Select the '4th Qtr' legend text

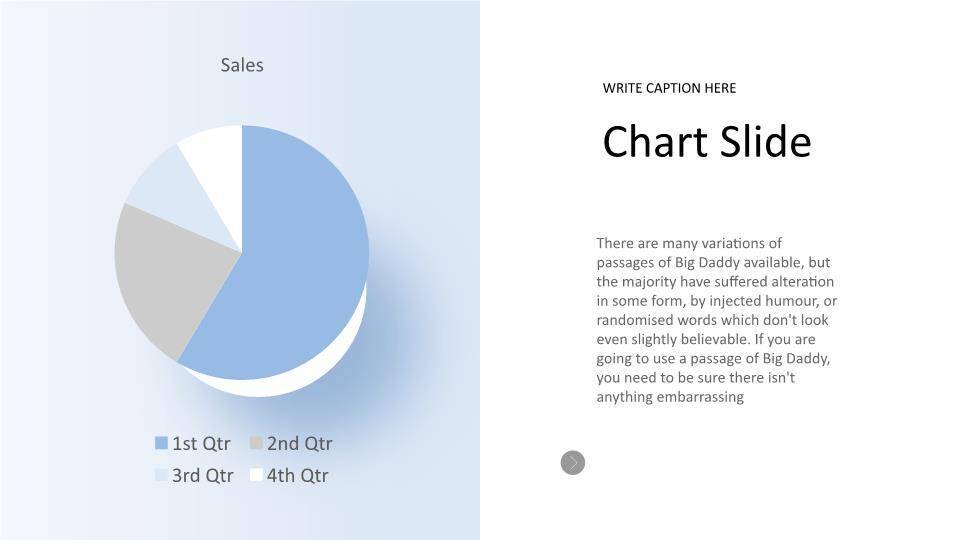click(x=297, y=475)
